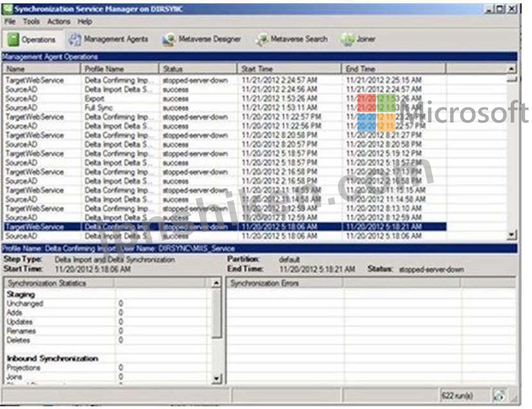Click the Synchronization Statistics column header
This screenshot has width=532, height=409.
(58, 283)
